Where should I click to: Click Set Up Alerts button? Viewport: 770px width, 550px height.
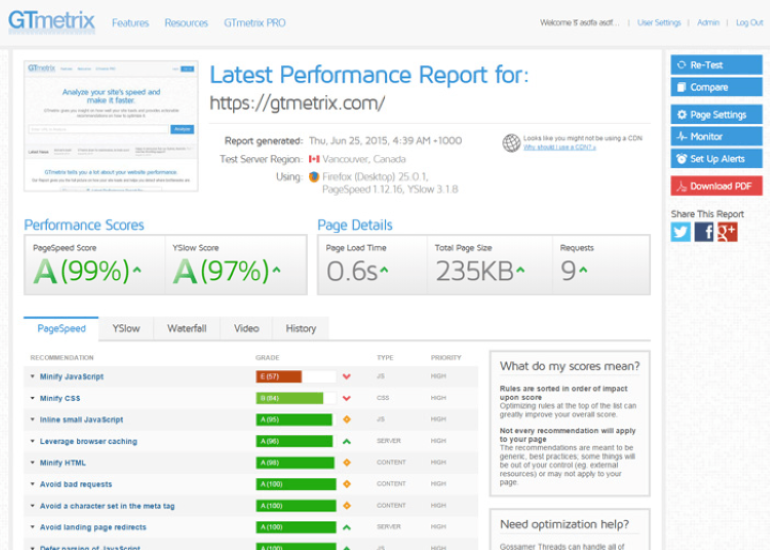point(716,159)
